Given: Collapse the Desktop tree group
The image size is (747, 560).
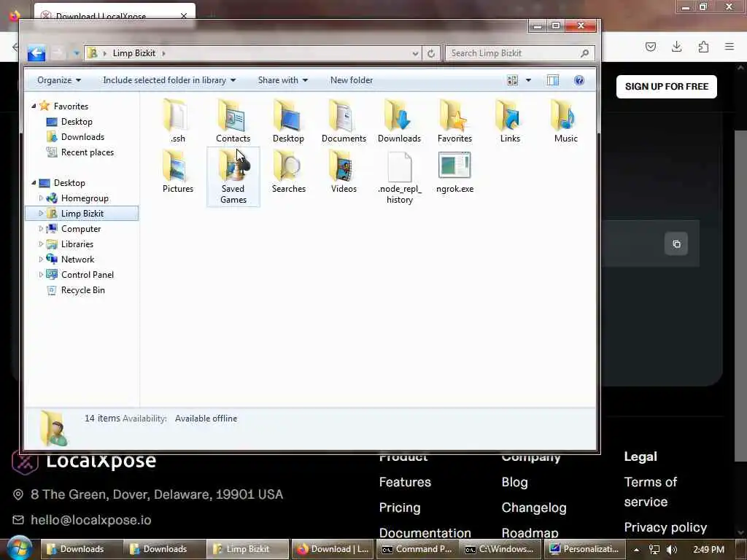Looking at the screenshot, I should pyautogui.click(x=34, y=182).
